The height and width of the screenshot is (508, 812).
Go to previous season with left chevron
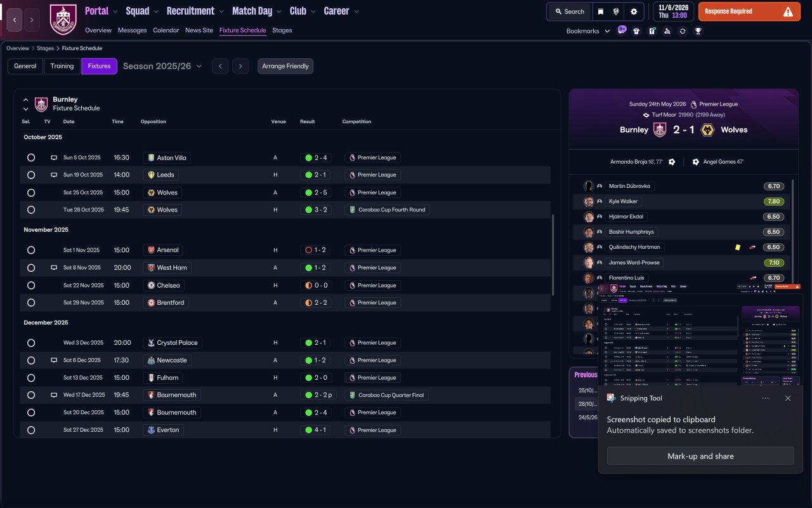click(x=220, y=66)
